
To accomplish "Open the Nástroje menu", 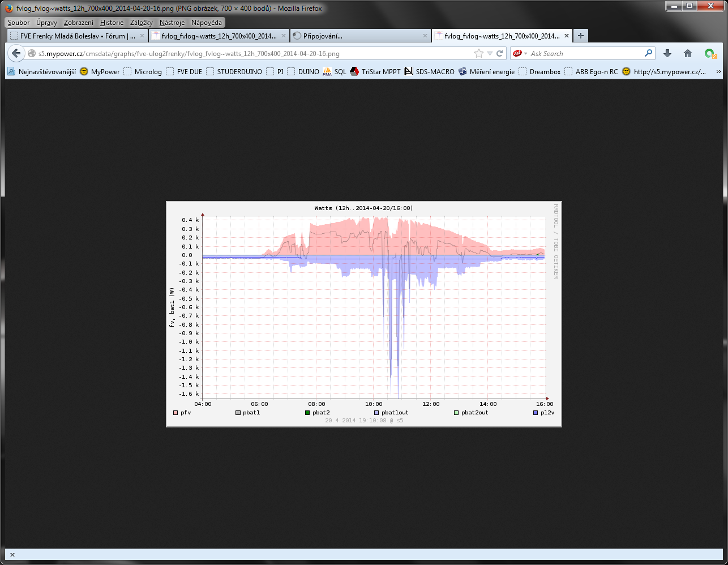I will pos(172,23).
